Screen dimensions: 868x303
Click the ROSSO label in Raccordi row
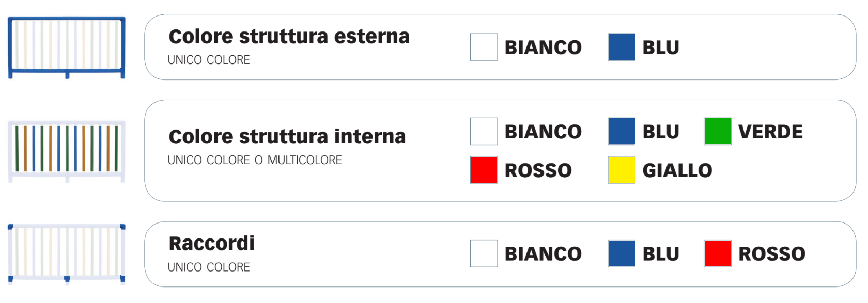(772, 254)
